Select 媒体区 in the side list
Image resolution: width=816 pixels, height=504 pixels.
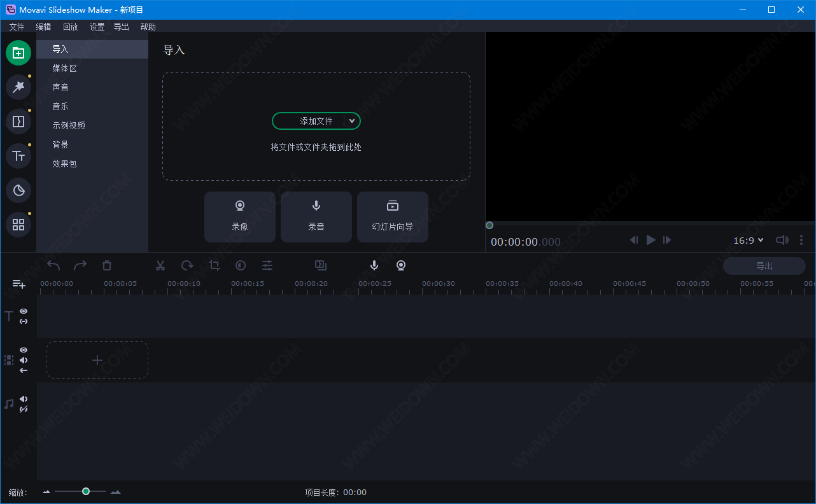[92, 68]
